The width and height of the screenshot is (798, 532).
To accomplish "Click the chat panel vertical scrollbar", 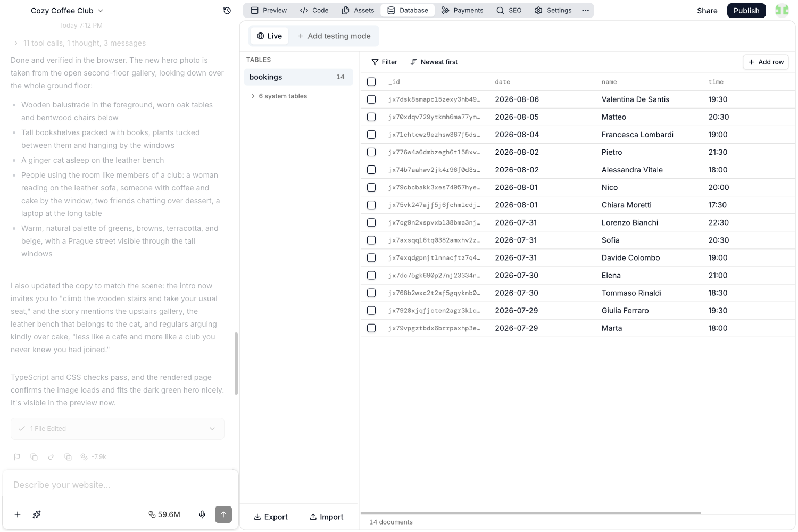I will [236, 364].
